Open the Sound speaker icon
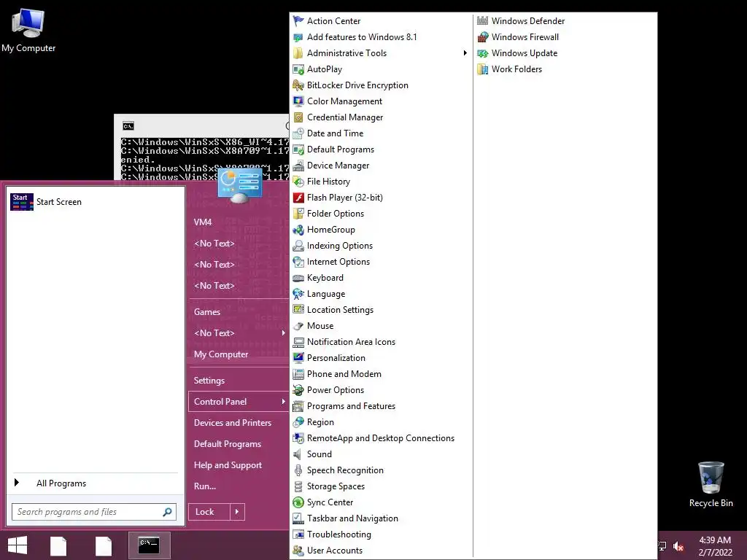The image size is (747, 560). [x=298, y=454]
